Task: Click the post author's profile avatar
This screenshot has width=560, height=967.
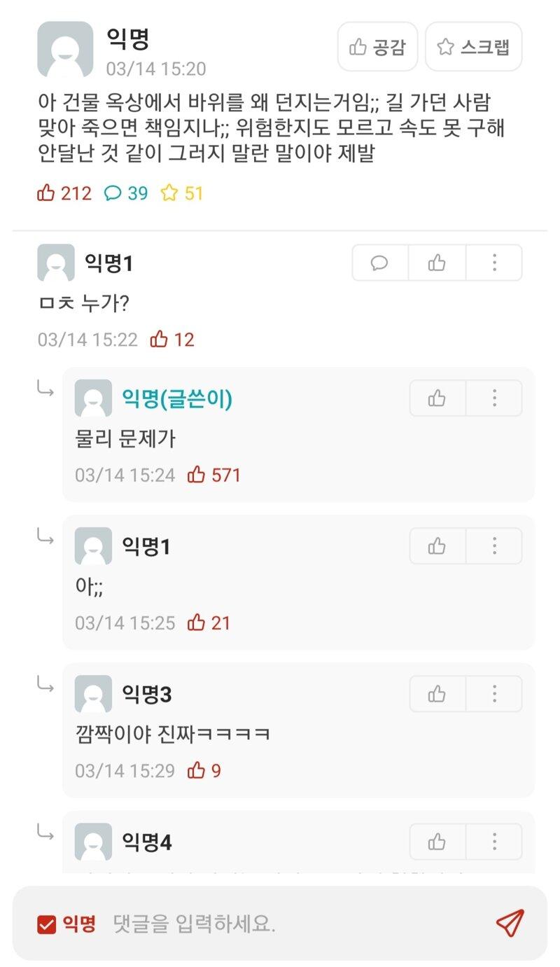Action: (65, 49)
